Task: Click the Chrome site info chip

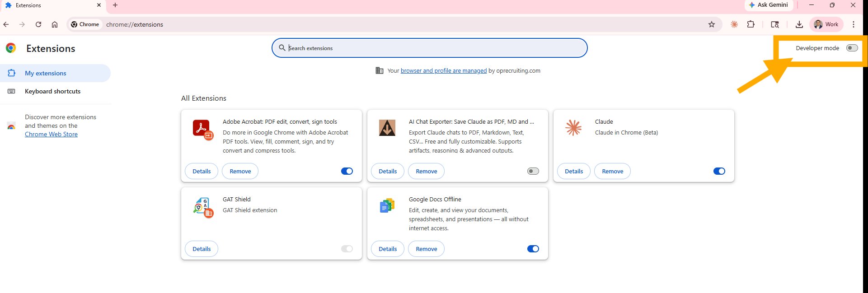Action: tap(85, 24)
